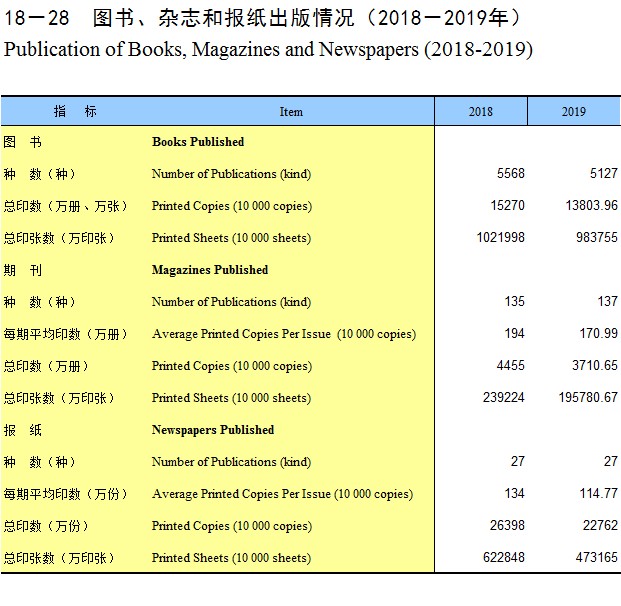
Task: Select the '2019' column header
Action: pos(574,111)
